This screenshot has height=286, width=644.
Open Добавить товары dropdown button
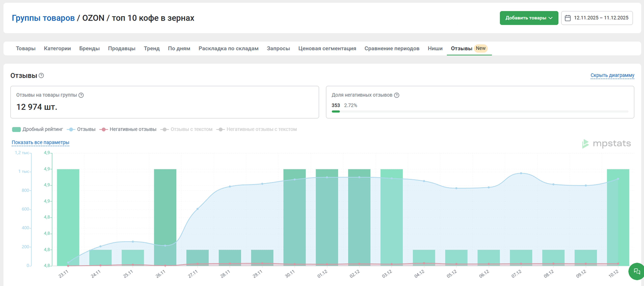tap(529, 18)
